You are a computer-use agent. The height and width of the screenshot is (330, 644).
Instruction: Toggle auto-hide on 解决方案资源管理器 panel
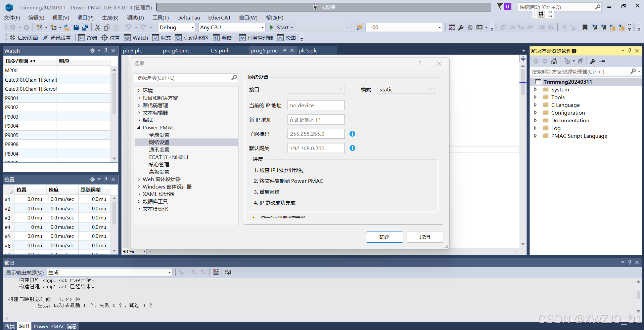pyautogui.click(x=629, y=50)
